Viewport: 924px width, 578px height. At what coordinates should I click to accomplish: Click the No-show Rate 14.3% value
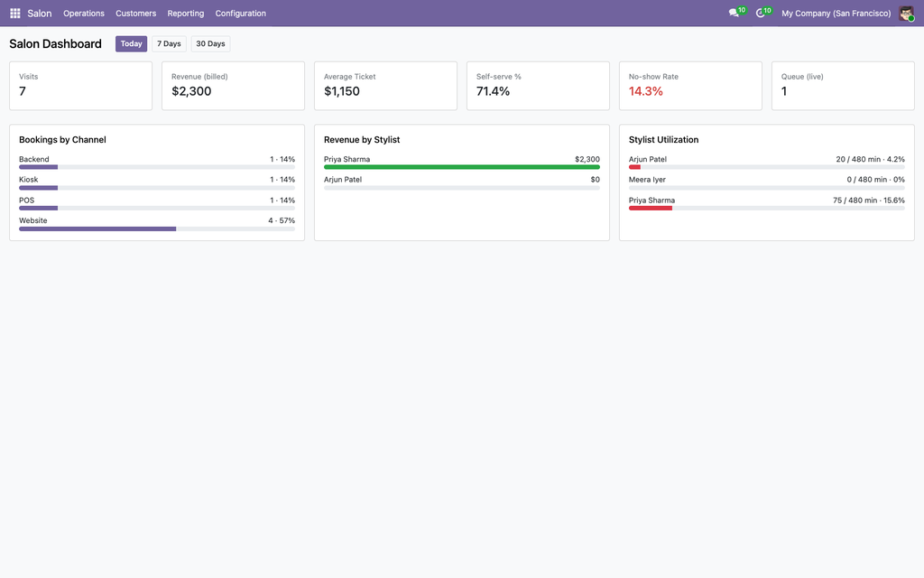[x=646, y=91]
